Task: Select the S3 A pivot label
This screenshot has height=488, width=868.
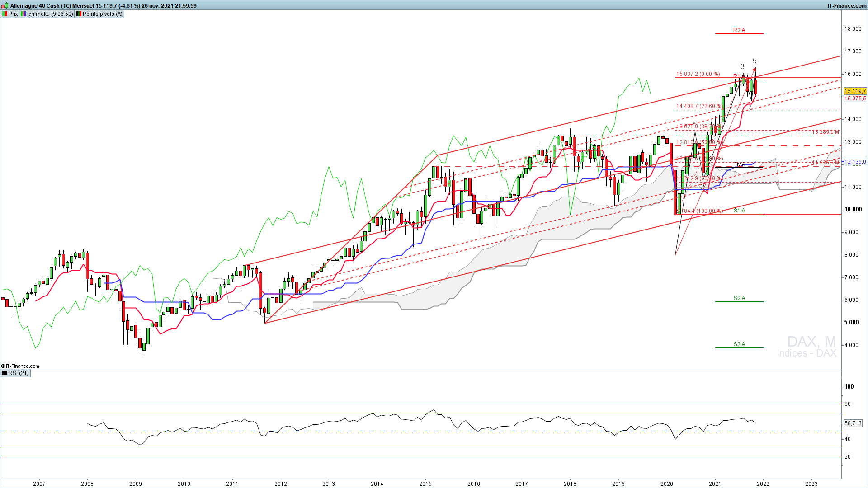Action: click(x=739, y=344)
